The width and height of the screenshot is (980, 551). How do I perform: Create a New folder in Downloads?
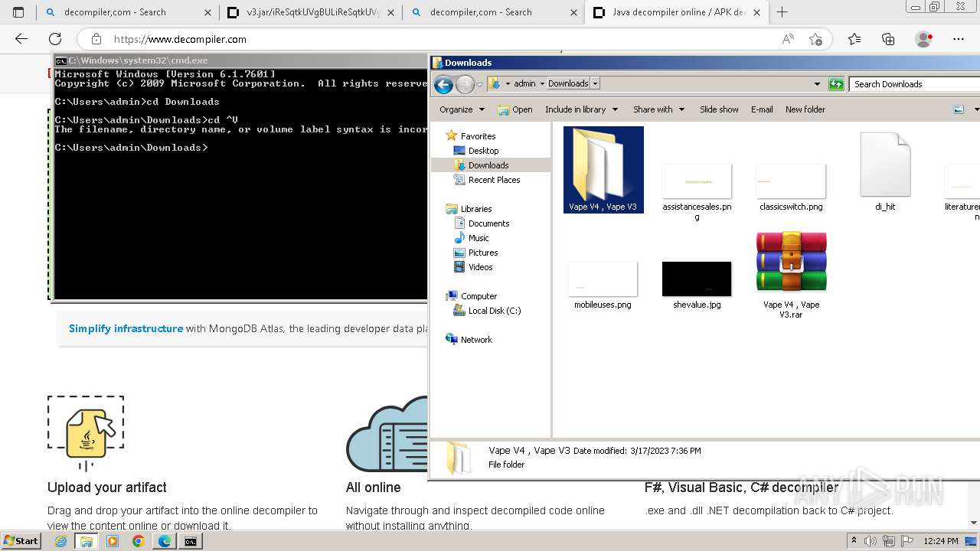pyautogui.click(x=805, y=109)
